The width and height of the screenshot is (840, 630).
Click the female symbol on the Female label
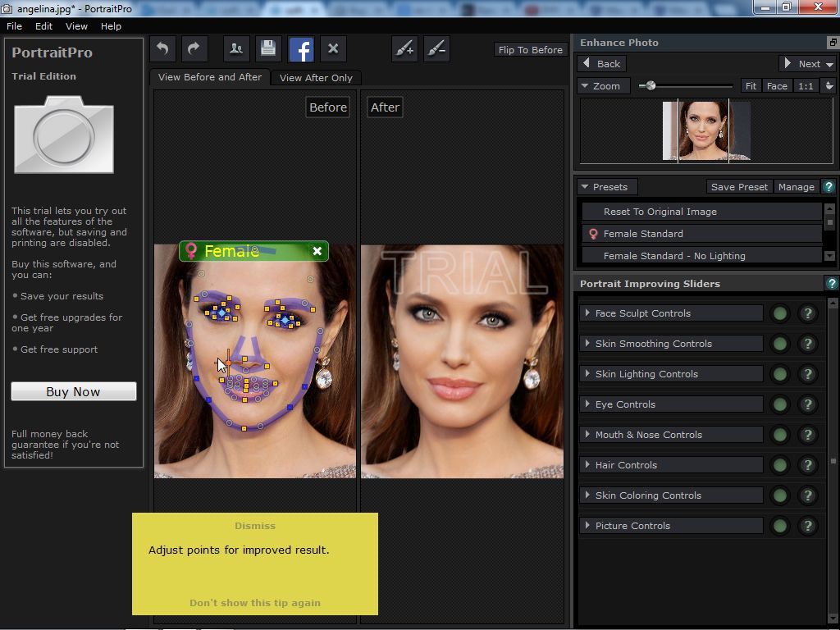click(x=190, y=251)
